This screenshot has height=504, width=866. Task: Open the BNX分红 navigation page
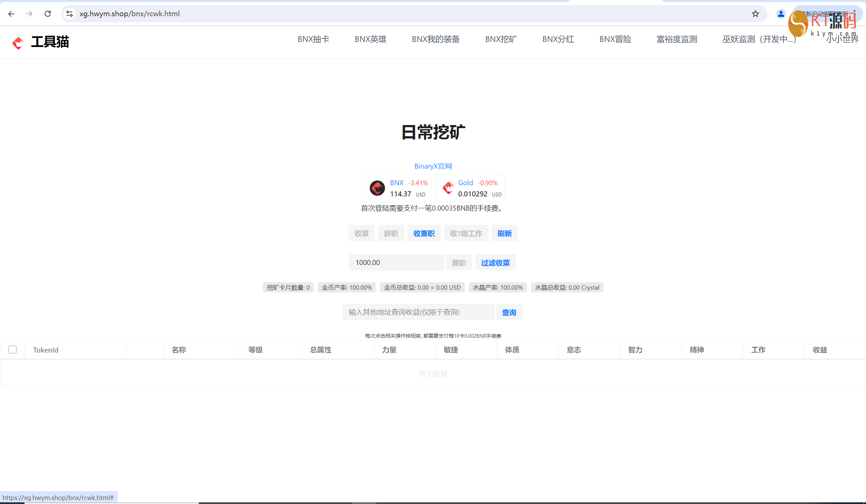(558, 39)
